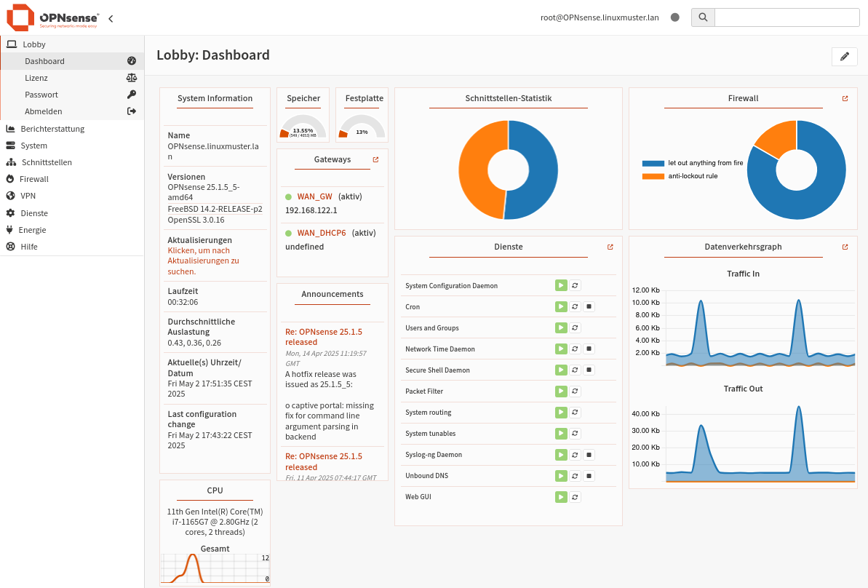Viewport: 868px width, 588px height.
Task: Click the CPU Gesamt usage graph
Action: pyautogui.click(x=215, y=568)
